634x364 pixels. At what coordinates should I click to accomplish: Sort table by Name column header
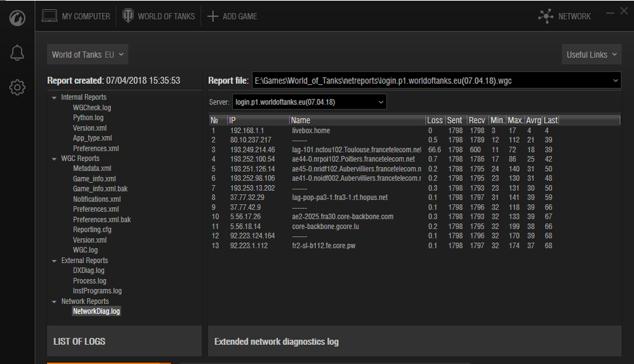click(357, 120)
